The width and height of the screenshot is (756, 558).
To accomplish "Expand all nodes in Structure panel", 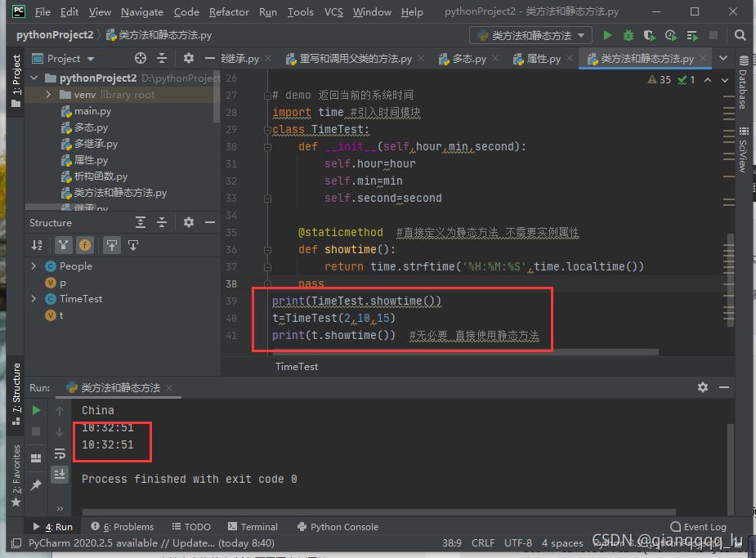I will (x=141, y=223).
